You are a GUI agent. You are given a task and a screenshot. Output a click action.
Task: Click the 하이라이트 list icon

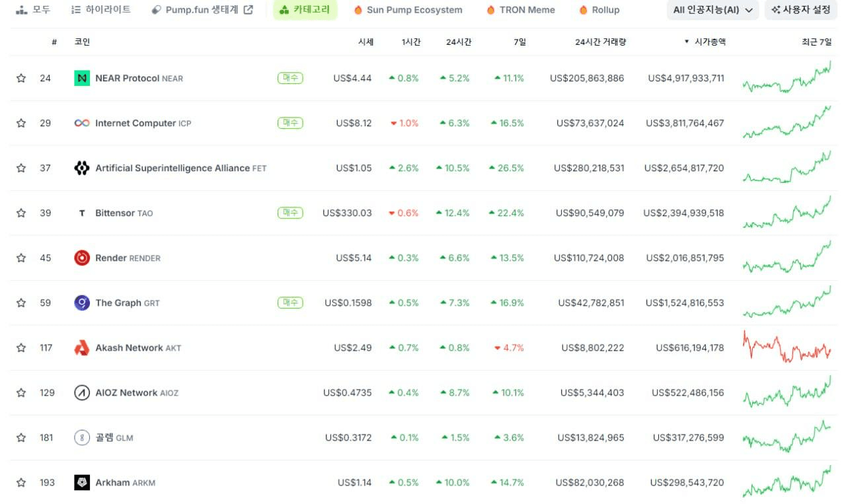click(76, 10)
